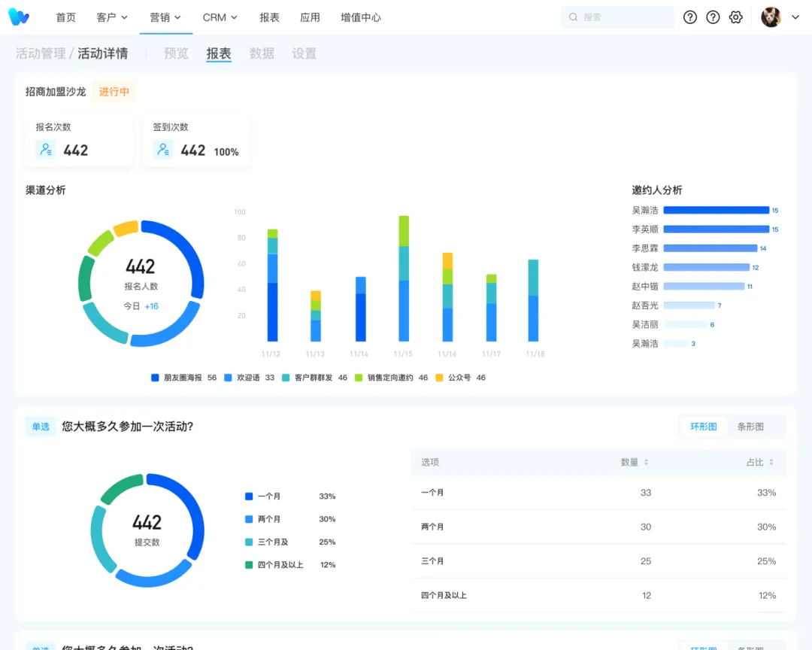Click the second question mark icon

click(713, 17)
